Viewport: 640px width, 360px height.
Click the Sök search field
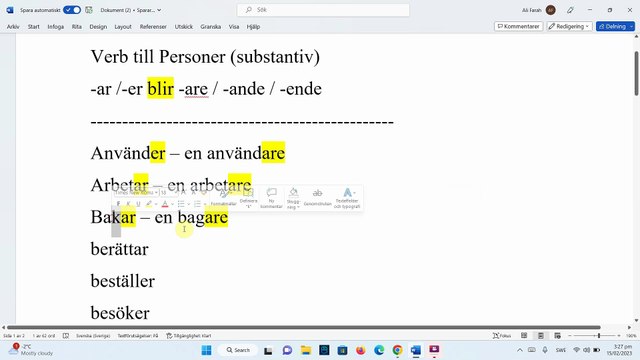tap(323, 10)
